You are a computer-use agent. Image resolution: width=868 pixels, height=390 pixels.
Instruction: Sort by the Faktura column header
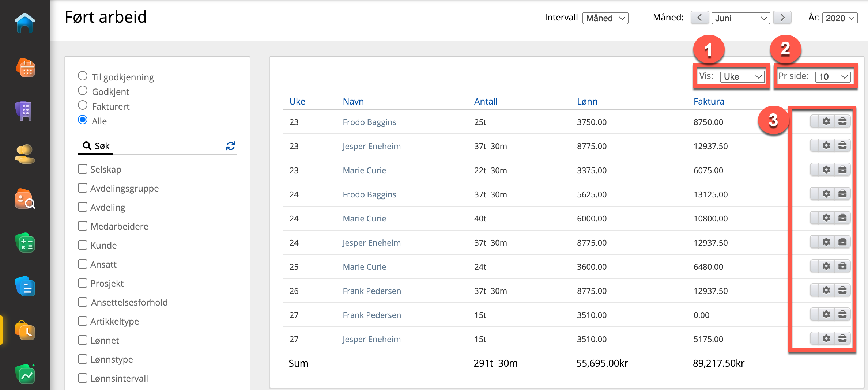(x=709, y=102)
